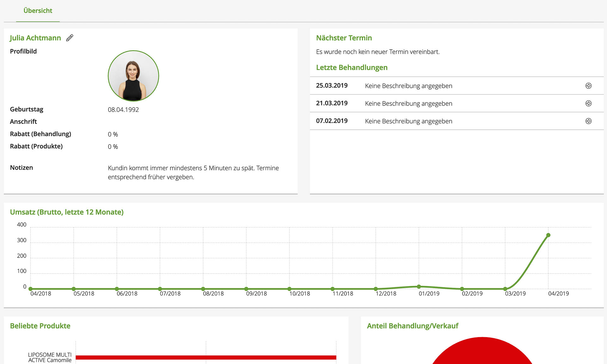The image size is (607, 364).
Task: Open the Übersicht tab
Action: pyautogui.click(x=38, y=11)
